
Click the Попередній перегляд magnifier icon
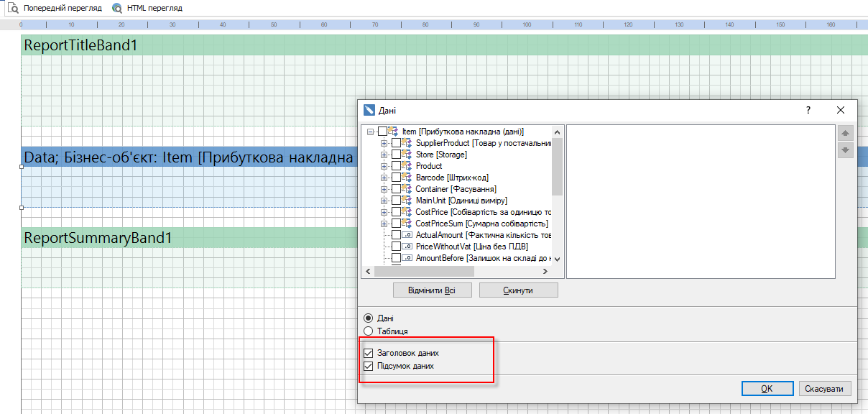click(x=12, y=9)
